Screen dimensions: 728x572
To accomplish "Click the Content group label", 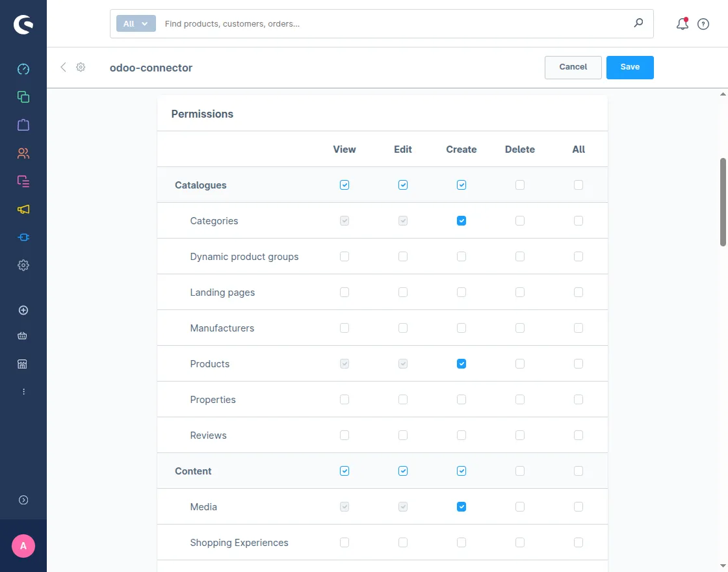I will [193, 471].
